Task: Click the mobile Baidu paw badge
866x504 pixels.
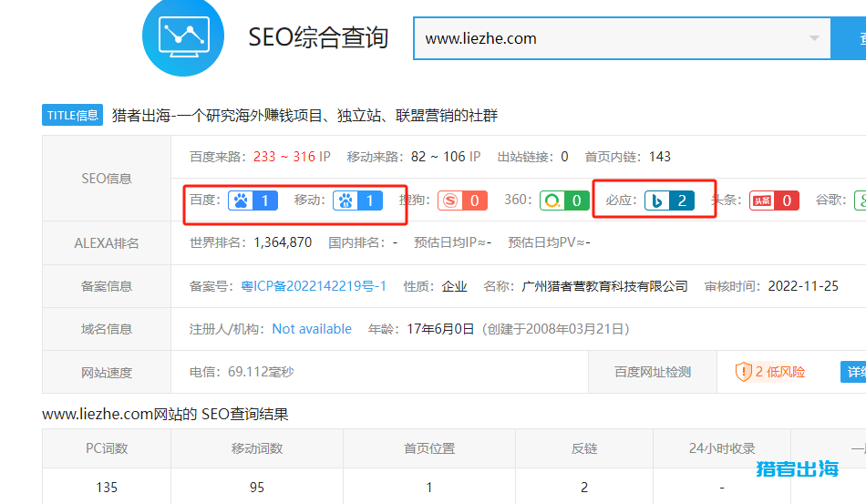Action: point(357,201)
